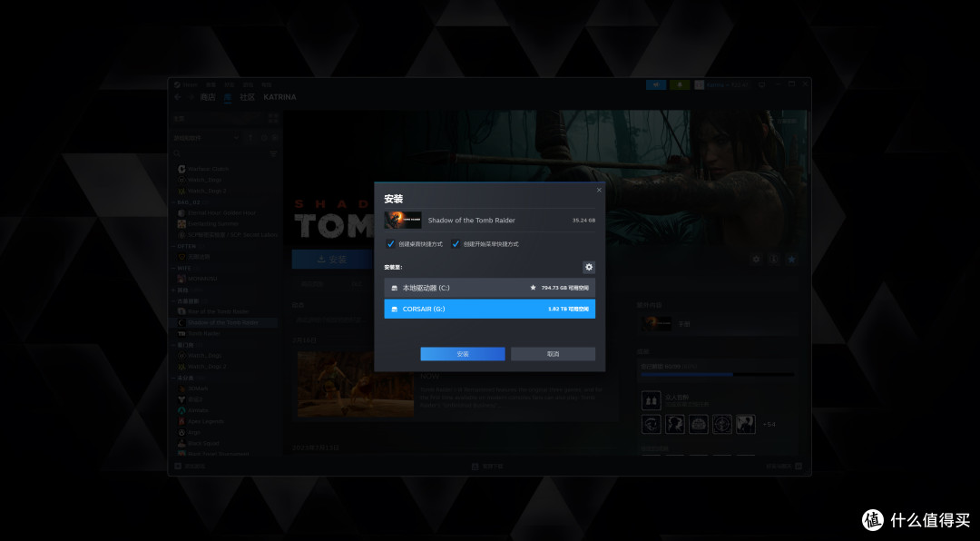Click ready-to-play filter icon in sidebar
Image resolution: width=980 pixels, height=541 pixels.
[274, 138]
